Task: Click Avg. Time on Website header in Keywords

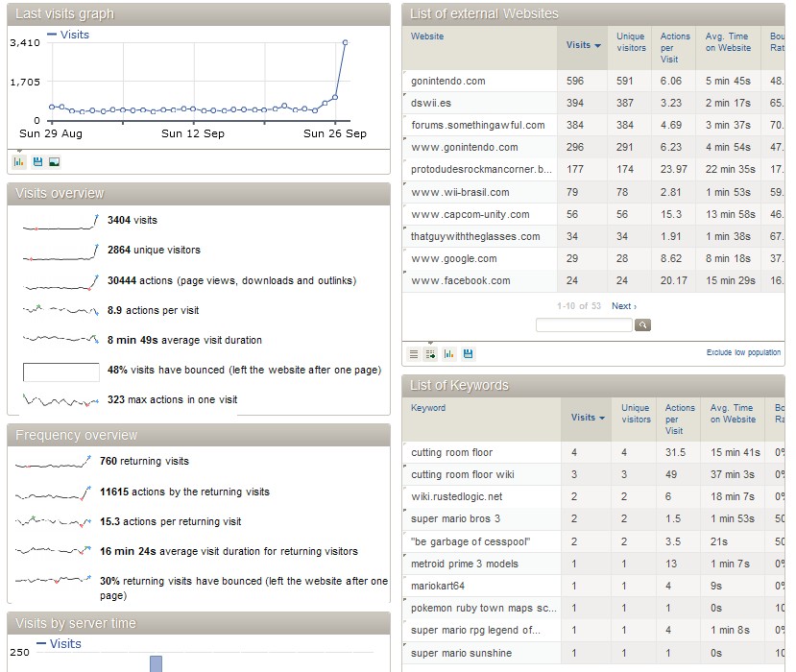Action: pyautogui.click(x=733, y=414)
